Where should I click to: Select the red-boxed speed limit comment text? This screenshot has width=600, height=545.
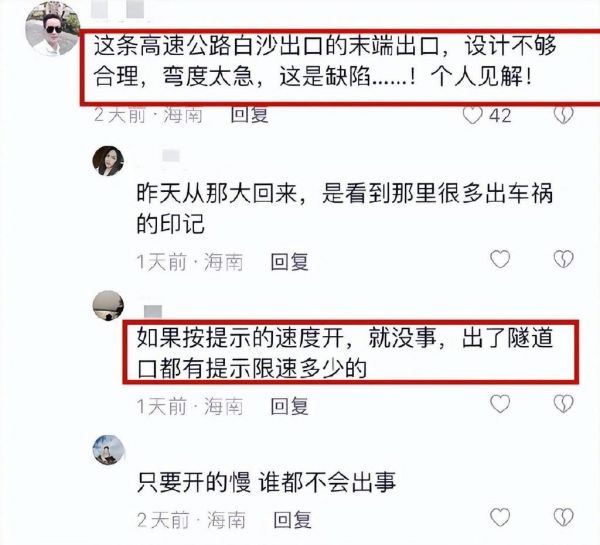(x=344, y=353)
